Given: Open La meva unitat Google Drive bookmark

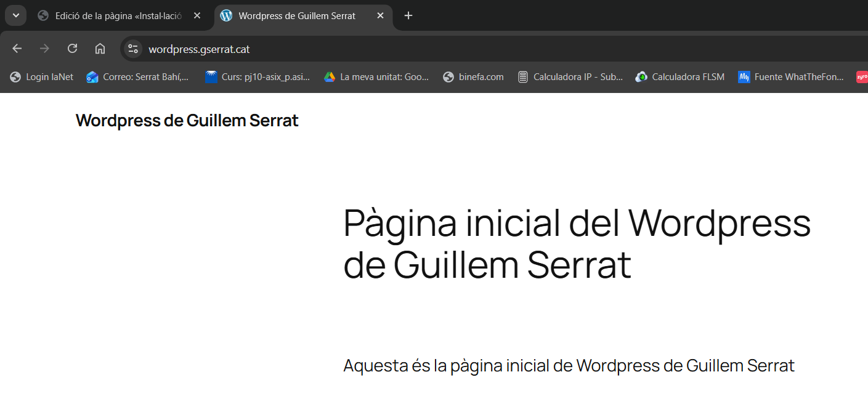Looking at the screenshot, I should pyautogui.click(x=376, y=77).
